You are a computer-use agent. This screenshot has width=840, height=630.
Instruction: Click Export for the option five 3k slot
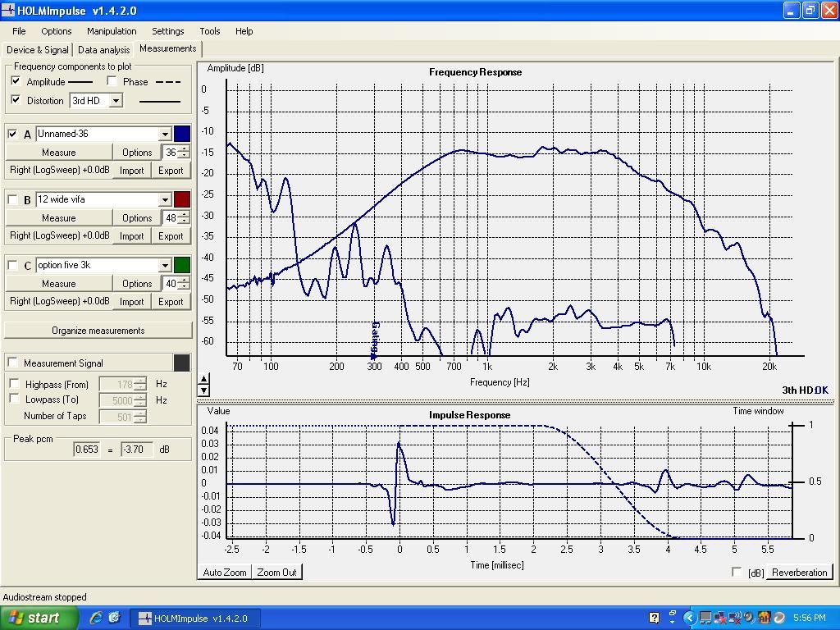pos(171,302)
